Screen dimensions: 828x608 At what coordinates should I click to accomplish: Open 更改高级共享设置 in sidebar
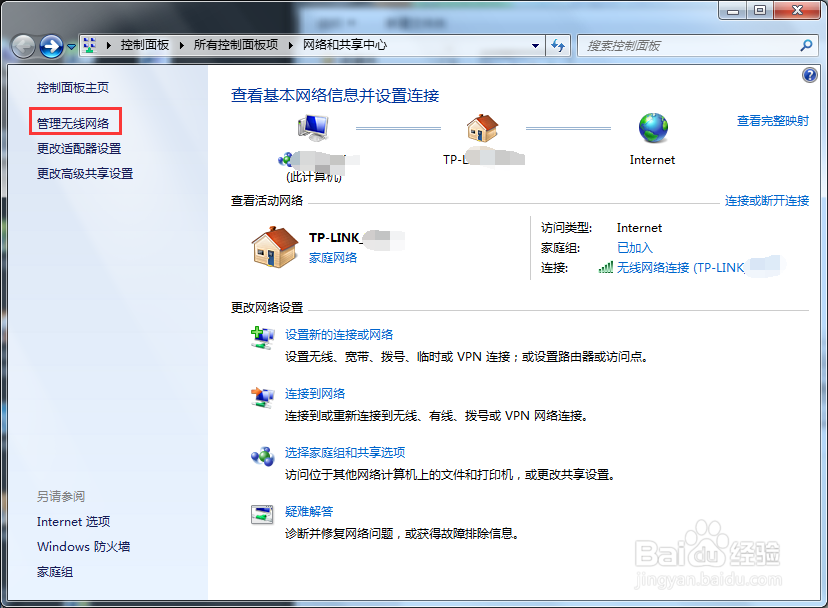click(x=85, y=173)
